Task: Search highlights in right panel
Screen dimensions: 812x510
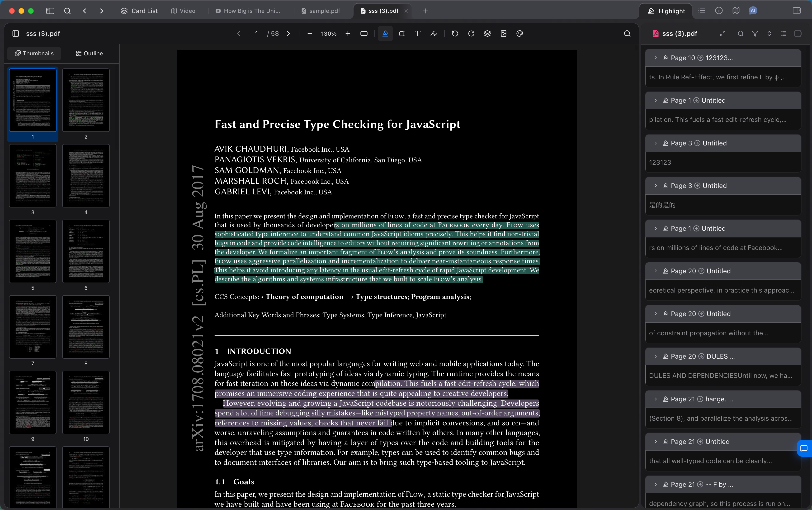Action: 740,34
